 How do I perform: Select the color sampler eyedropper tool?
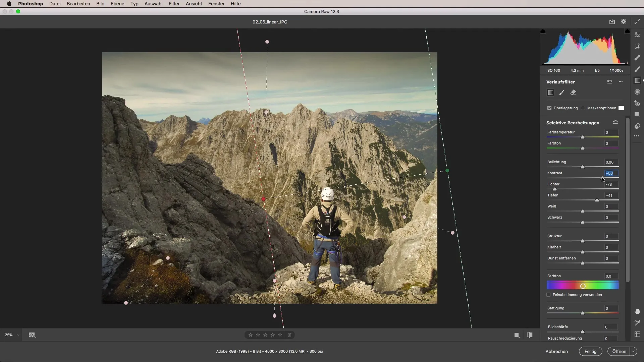pos(637,323)
